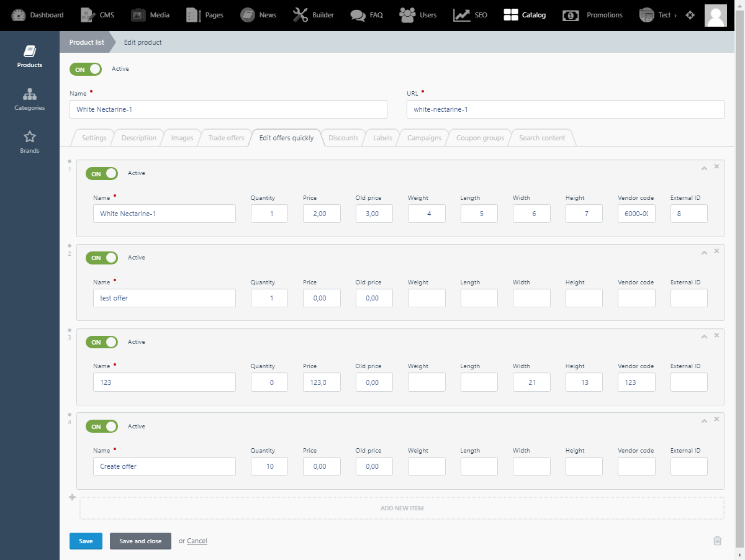Open the Users section

418,15
